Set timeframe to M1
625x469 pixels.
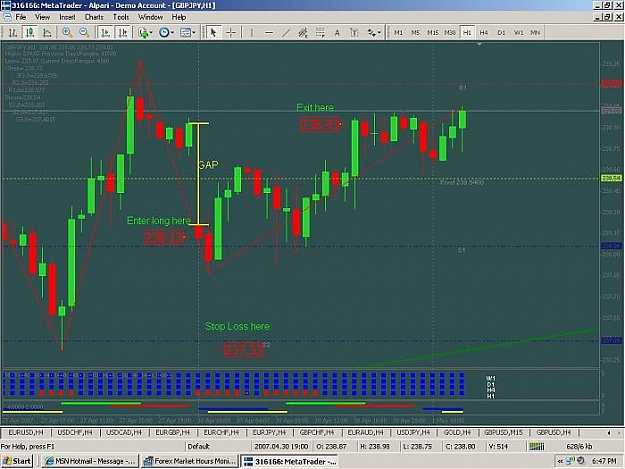point(398,33)
